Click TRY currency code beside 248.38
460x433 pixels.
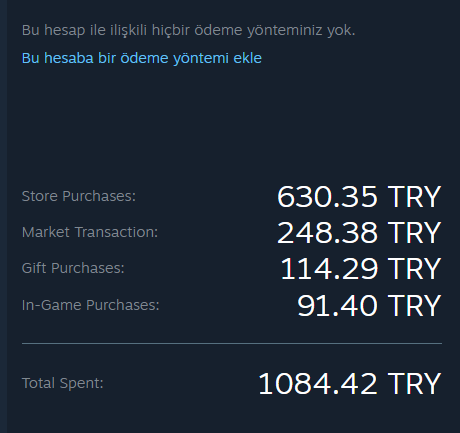pos(414,233)
